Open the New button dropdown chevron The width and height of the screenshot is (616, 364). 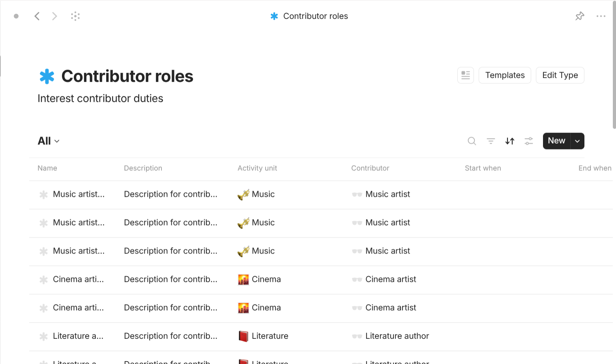(x=577, y=141)
